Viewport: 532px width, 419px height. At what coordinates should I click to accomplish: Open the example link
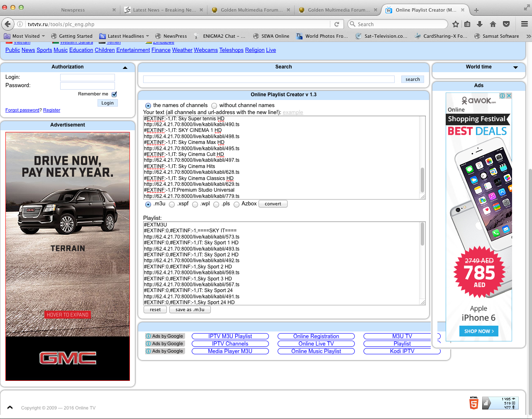[x=293, y=112]
